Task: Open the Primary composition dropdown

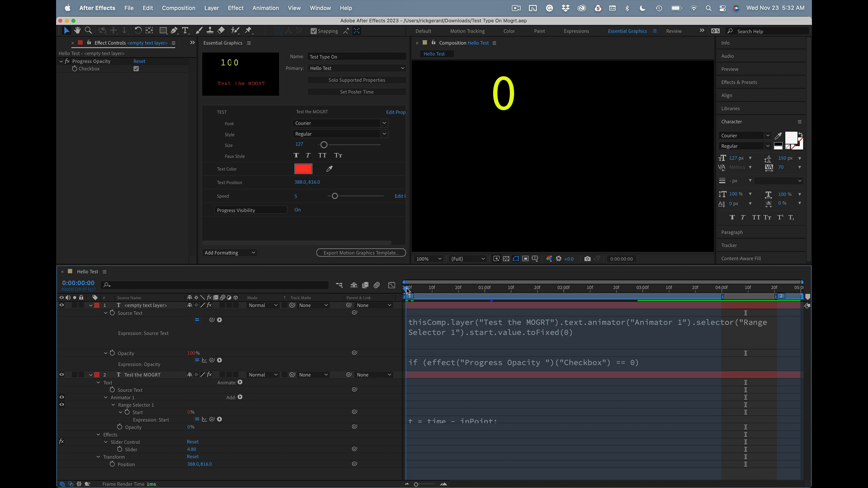Action: [x=356, y=68]
